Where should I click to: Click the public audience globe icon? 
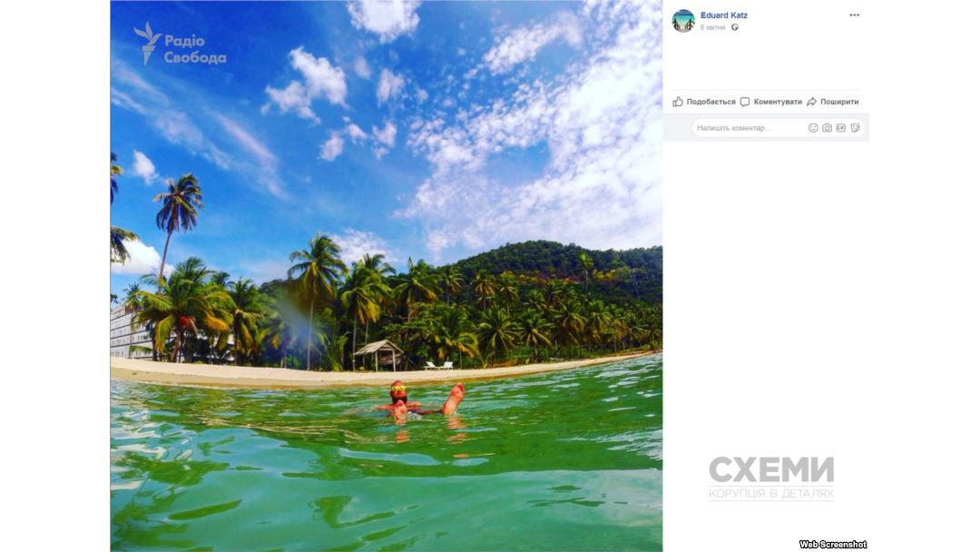pyautogui.click(x=735, y=27)
